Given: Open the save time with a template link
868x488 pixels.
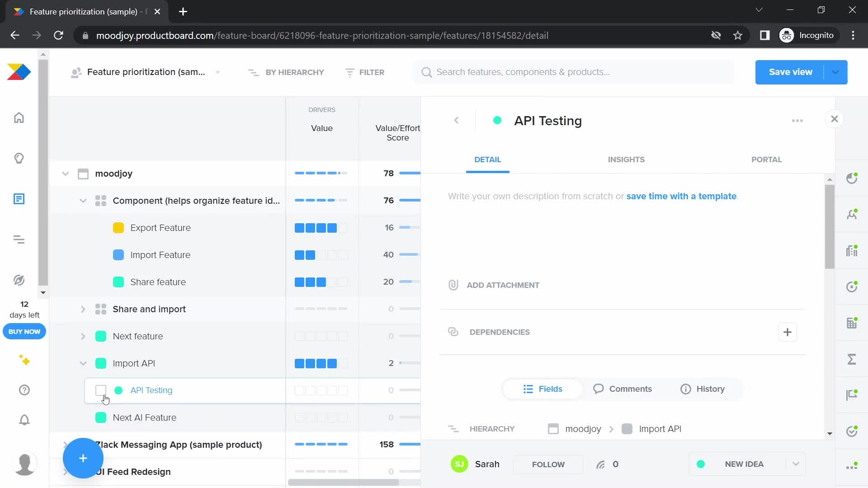Looking at the screenshot, I should point(681,196).
